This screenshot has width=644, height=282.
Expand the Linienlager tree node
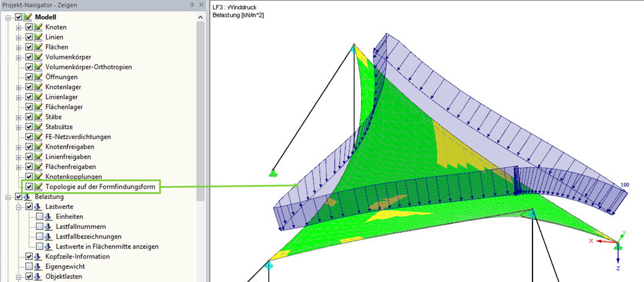click(x=18, y=97)
